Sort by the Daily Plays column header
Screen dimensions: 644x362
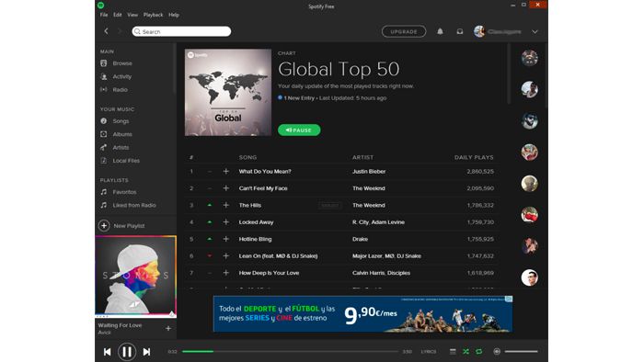[474, 157]
